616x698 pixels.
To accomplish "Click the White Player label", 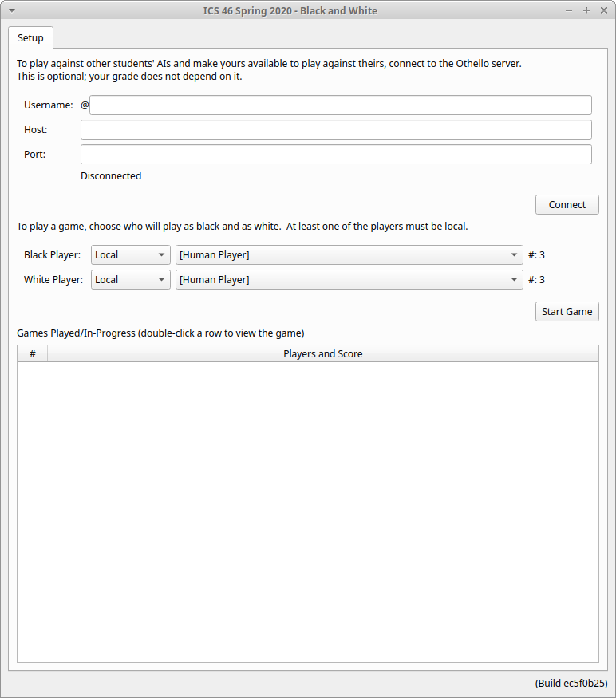I will tap(53, 279).
